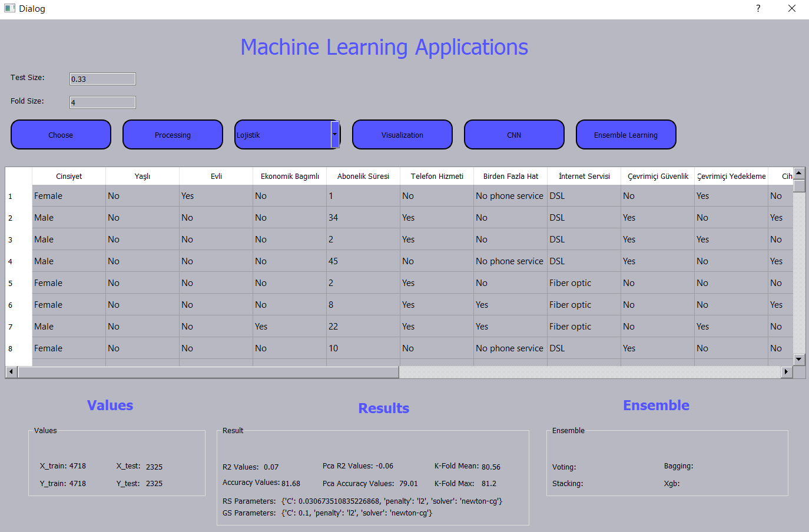Image resolution: width=809 pixels, height=532 pixels.
Task: Select the Abonelik Süresi column header
Action: click(363, 176)
